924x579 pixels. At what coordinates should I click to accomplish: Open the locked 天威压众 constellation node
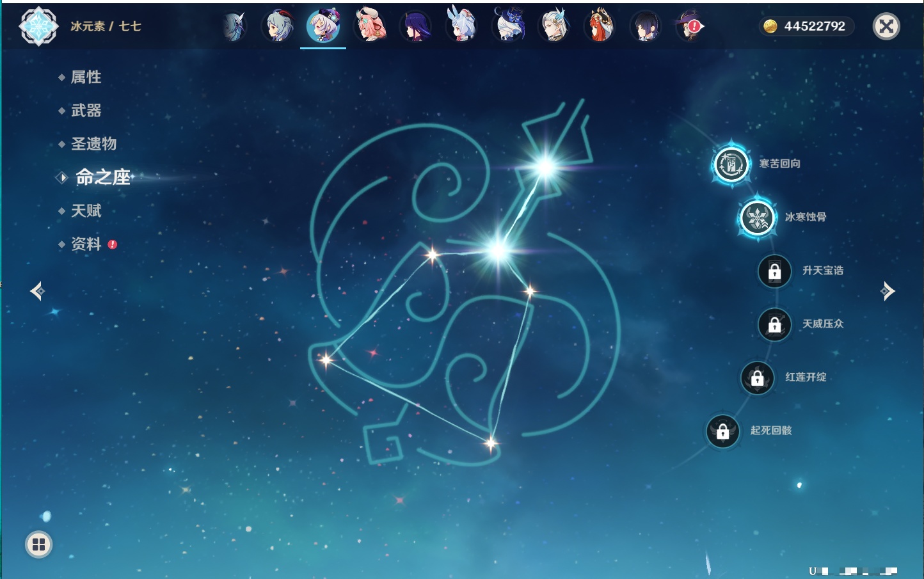tap(775, 324)
